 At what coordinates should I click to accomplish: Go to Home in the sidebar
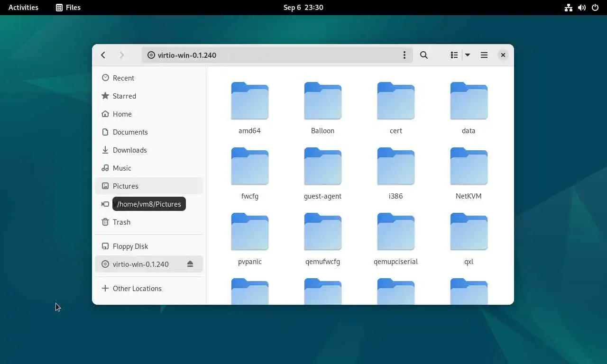pos(149,114)
